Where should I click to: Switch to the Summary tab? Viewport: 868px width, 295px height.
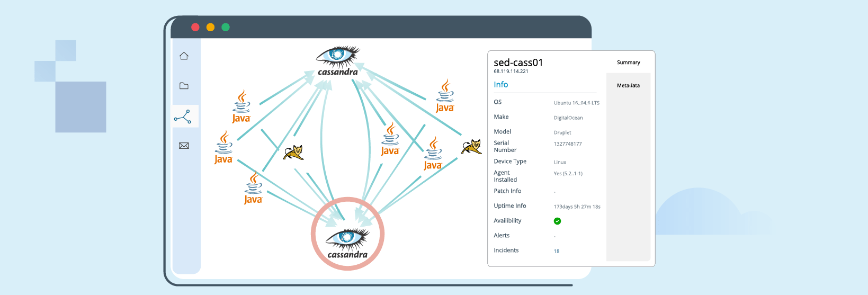(x=628, y=62)
